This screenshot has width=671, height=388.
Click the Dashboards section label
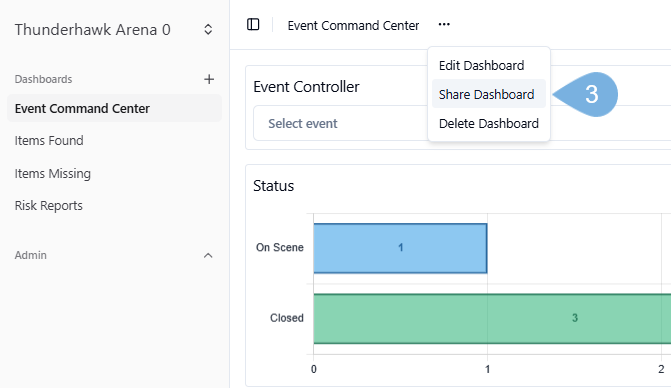43,79
